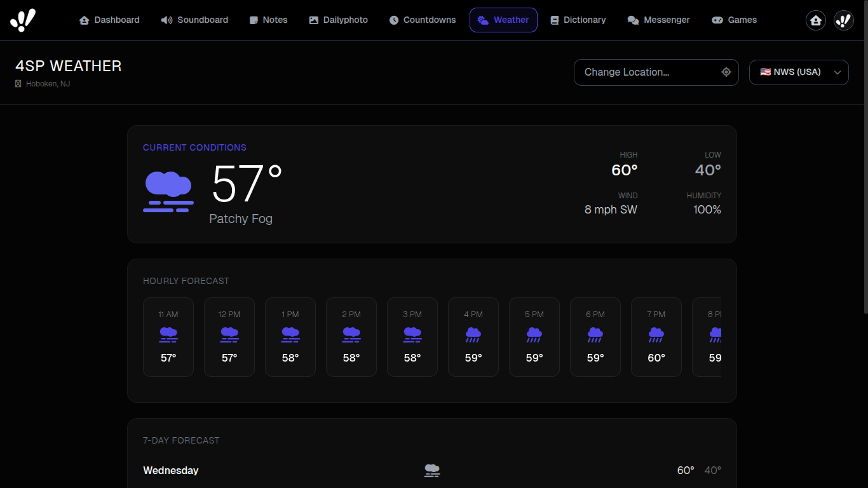Click the home icon near the top right

[x=816, y=20]
